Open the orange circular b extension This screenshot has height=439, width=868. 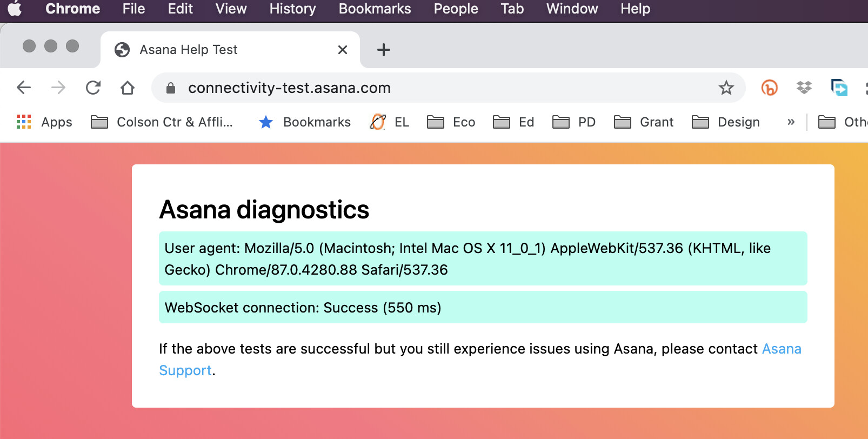[769, 88]
